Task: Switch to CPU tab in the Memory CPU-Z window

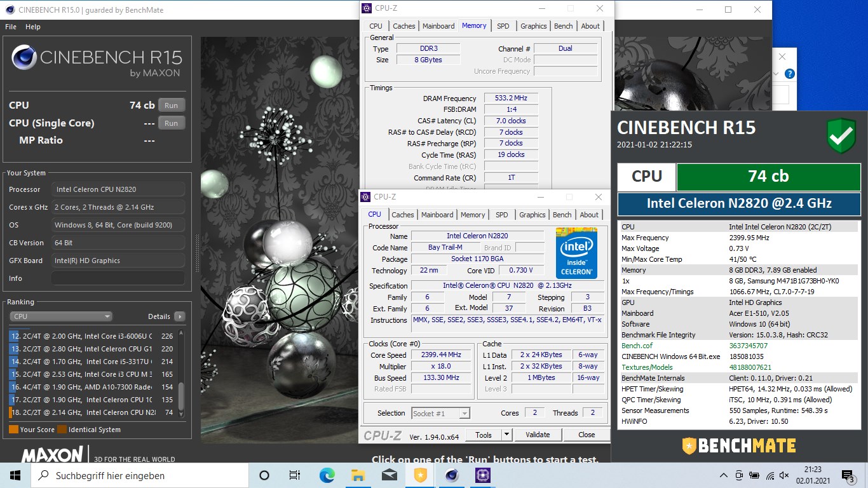Action: (376, 26)
